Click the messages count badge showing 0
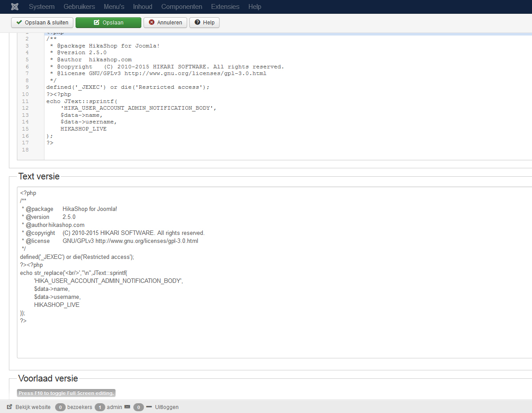The width and height of the screenshot is (532, 413). click(x=138, y=407)
